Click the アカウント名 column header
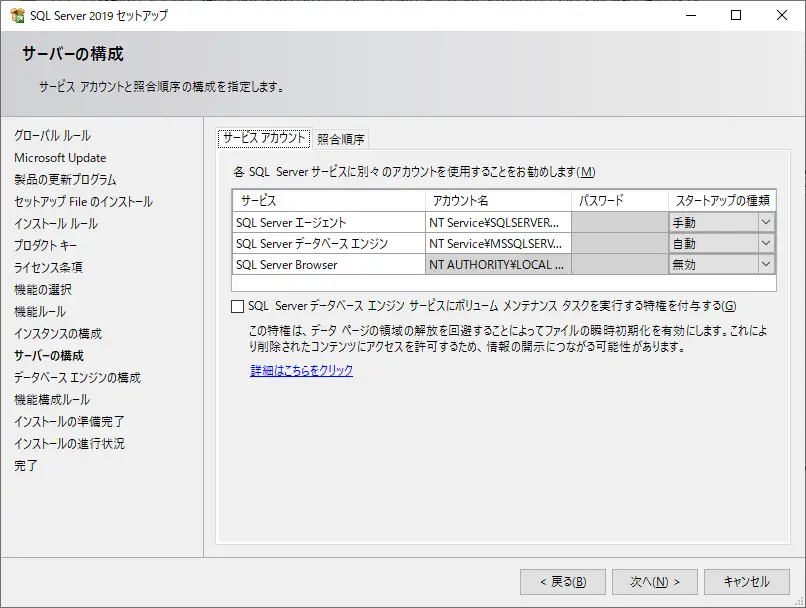The image size is (806, 608). pyautogui.click(x=498, y=200)
